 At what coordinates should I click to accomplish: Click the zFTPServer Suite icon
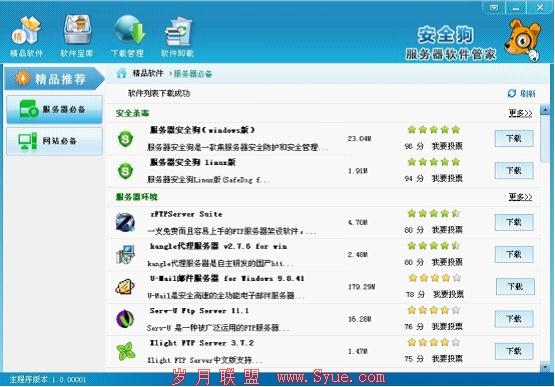125,222
